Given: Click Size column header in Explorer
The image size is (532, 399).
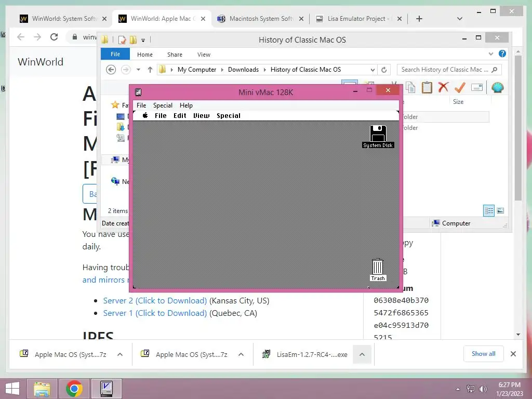Looking at the screenshot, I should point(458,101).
